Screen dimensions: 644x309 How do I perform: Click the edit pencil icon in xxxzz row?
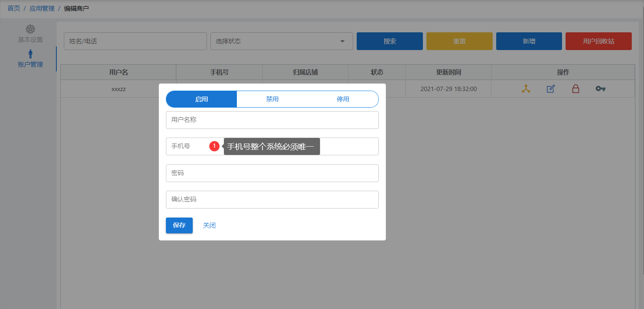point(551,89)
